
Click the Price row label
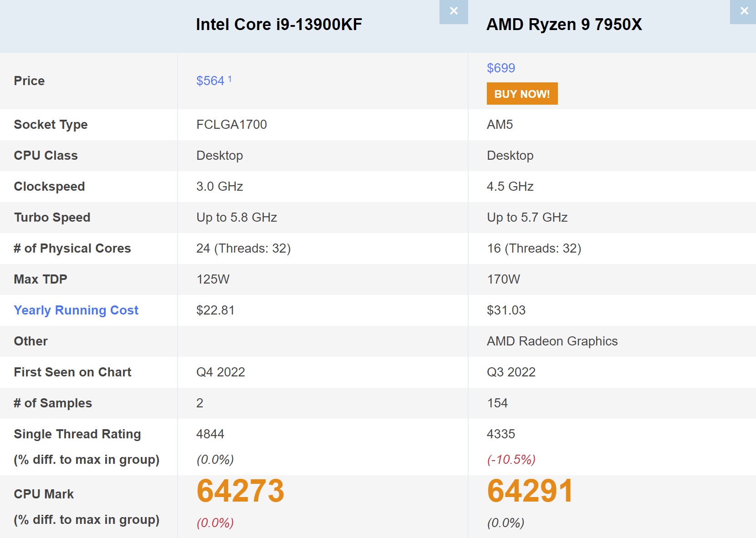(x=29, y=81)
